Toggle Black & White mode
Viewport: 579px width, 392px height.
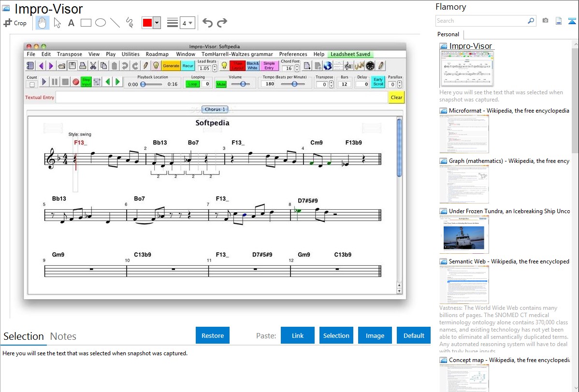253,66
